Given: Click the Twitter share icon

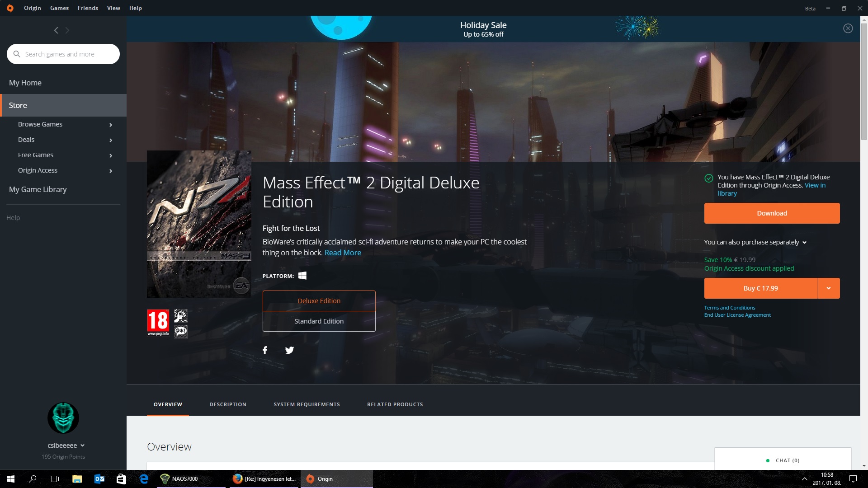Looking at the screenshot, I should [x=289, y=350].
